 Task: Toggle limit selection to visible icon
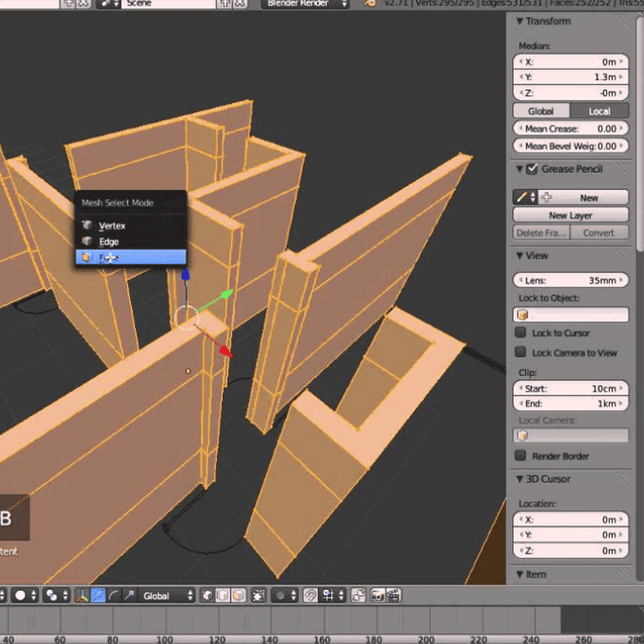(259, 596)
